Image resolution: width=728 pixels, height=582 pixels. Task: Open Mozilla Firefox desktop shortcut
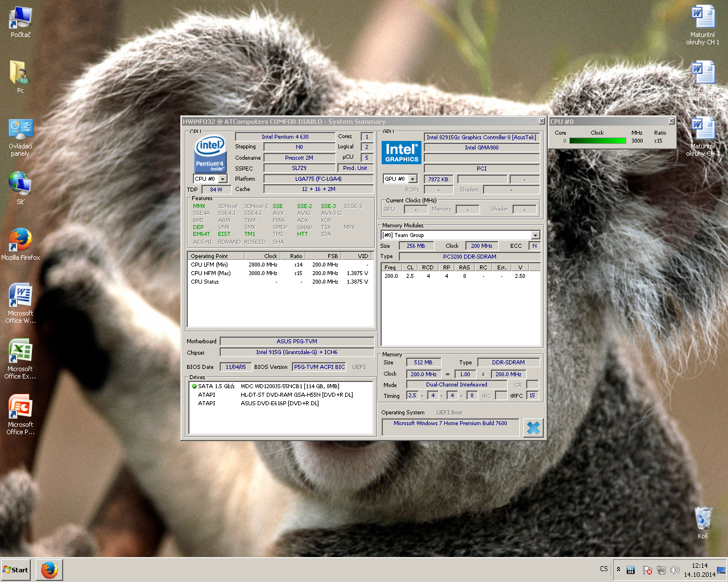(20, 240)
